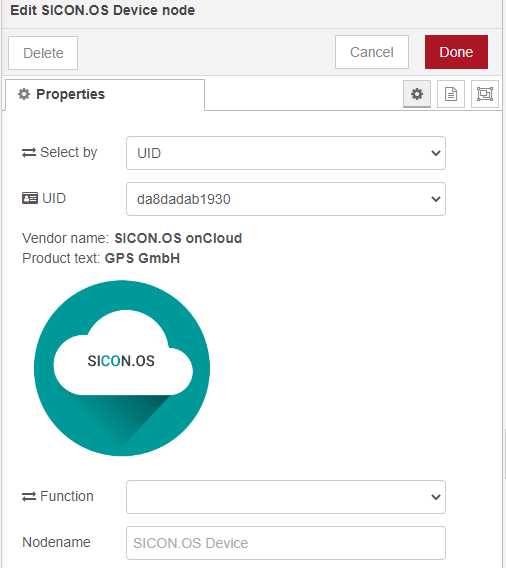Open the Select by dropdown

286,153
